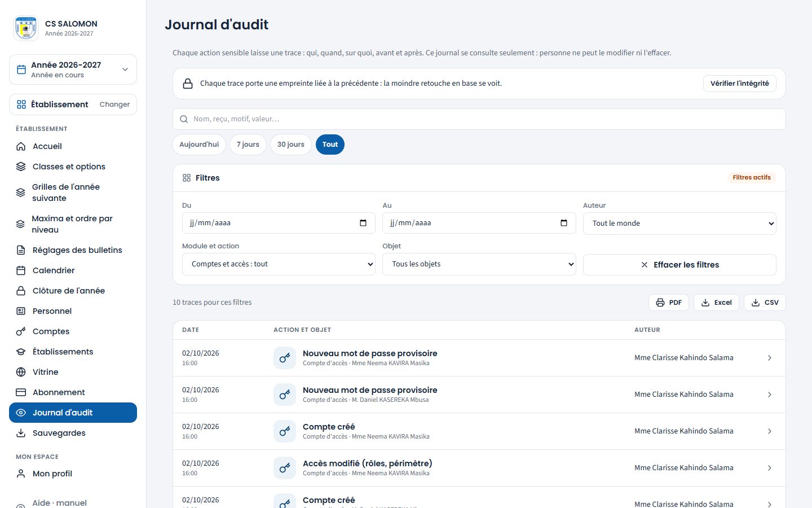Expand the Accès modifié row chevron

click(770, 468)
